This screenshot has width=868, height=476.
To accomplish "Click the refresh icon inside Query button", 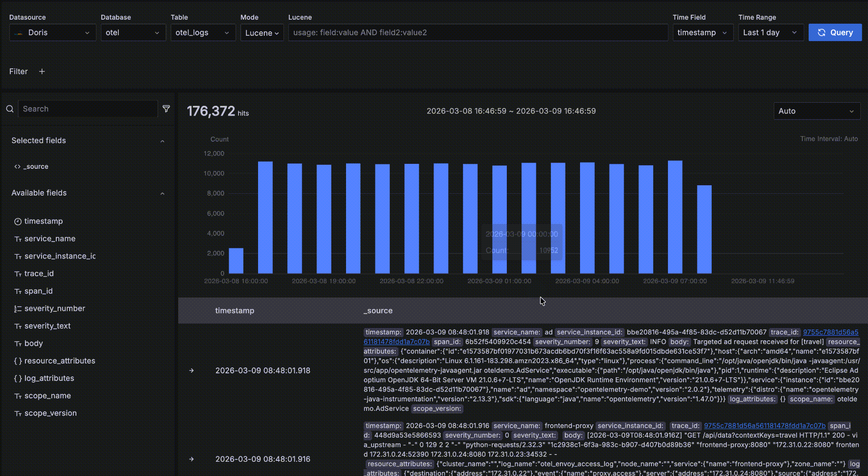I will pos(822,33).
